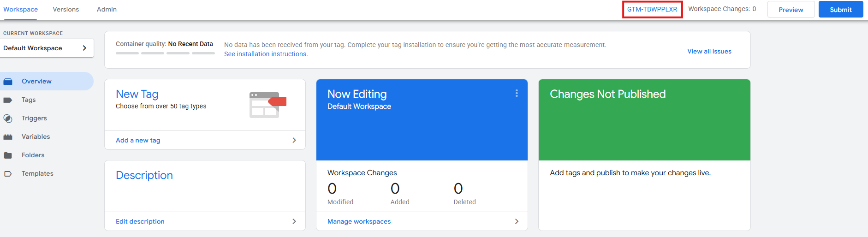Click the Modified count value
The height and width of the screenshot is (237, 868).
332,188
